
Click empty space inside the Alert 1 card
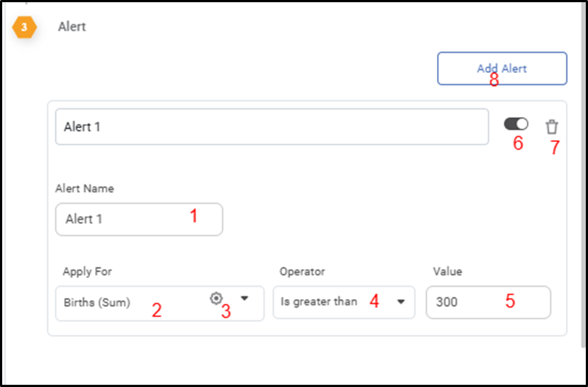click(375, 210)
